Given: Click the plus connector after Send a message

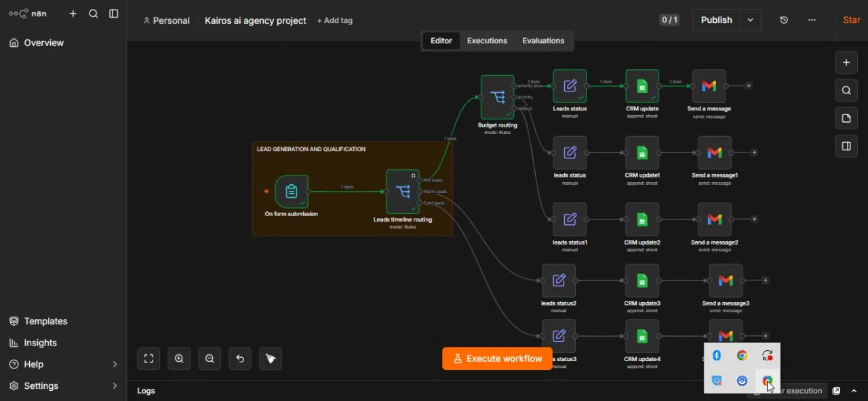Looking at the screenshot, I should pos(749,86).
